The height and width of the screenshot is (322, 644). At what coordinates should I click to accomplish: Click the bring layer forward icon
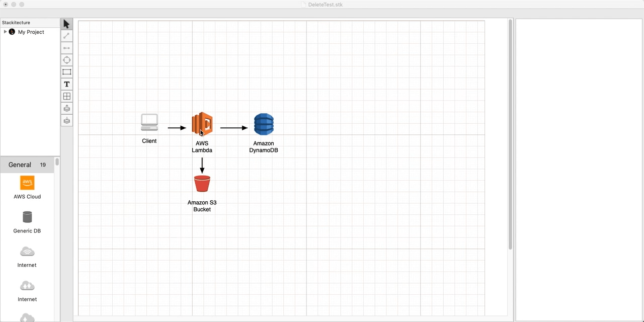tap(66, 108)
